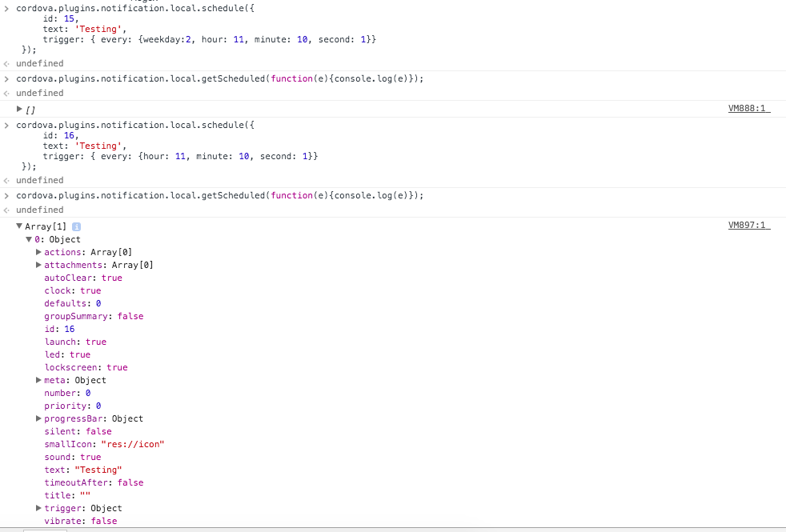Click the groupSummary: false property

click(x=94, y=316)
